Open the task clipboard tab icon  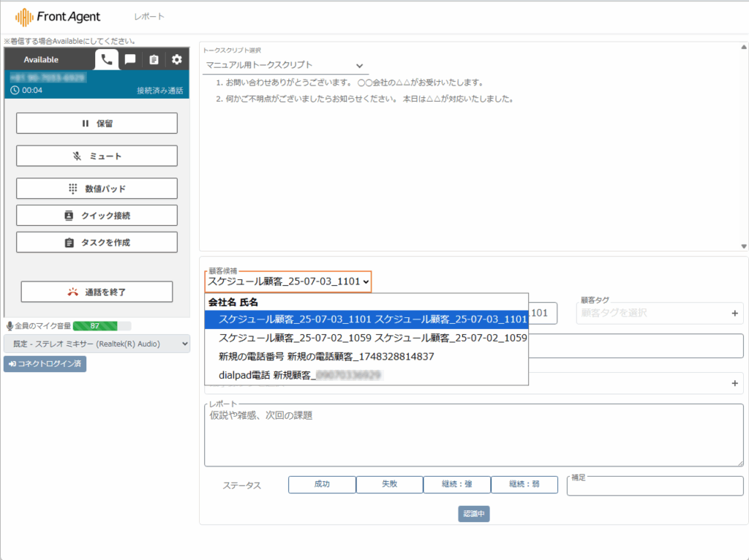pyautogui.click(x=154, y=60)
